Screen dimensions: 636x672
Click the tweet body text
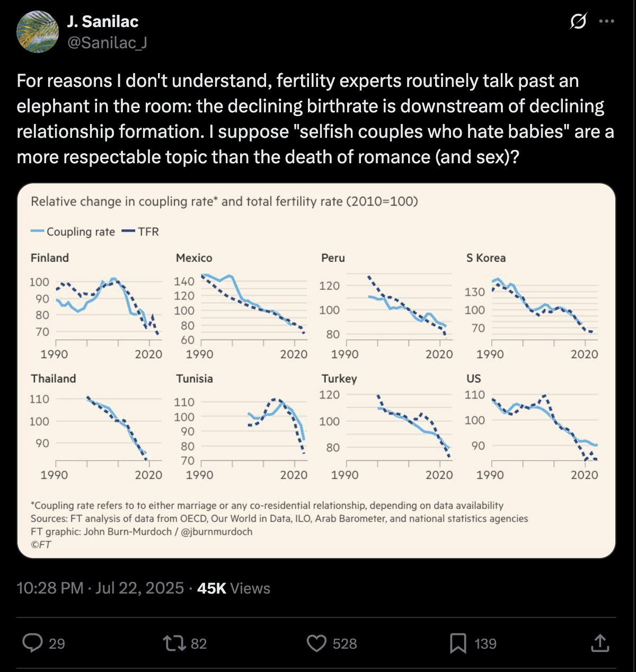pos(315,119)
